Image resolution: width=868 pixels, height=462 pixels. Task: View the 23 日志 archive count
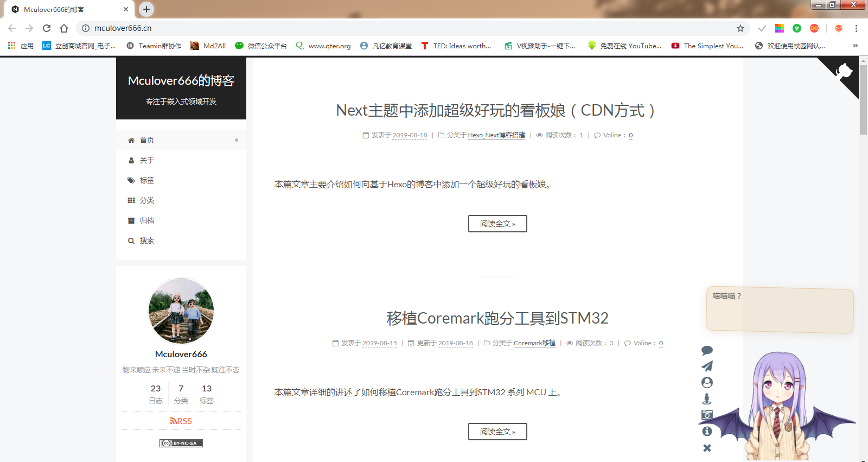click(x=156, y=394)
